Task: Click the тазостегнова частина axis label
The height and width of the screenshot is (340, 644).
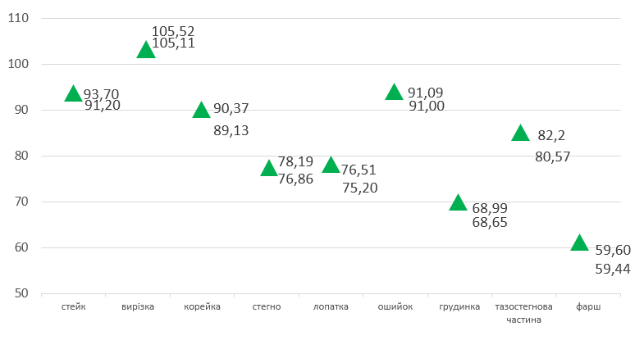Action: 524,313
